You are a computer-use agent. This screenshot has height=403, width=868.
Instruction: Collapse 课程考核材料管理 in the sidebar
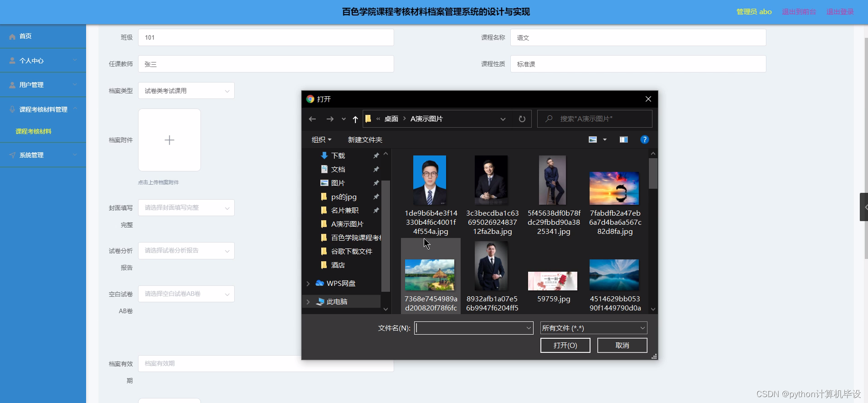tap(43, 109)
